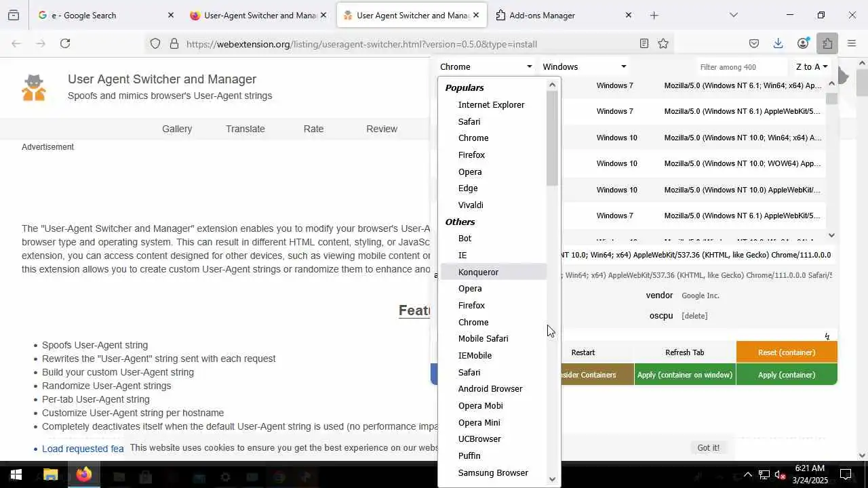Image resolution: width=868 pixels, height=488 pixels.
Task: Click the tracking protection shield icon
Action: [155, 43]
